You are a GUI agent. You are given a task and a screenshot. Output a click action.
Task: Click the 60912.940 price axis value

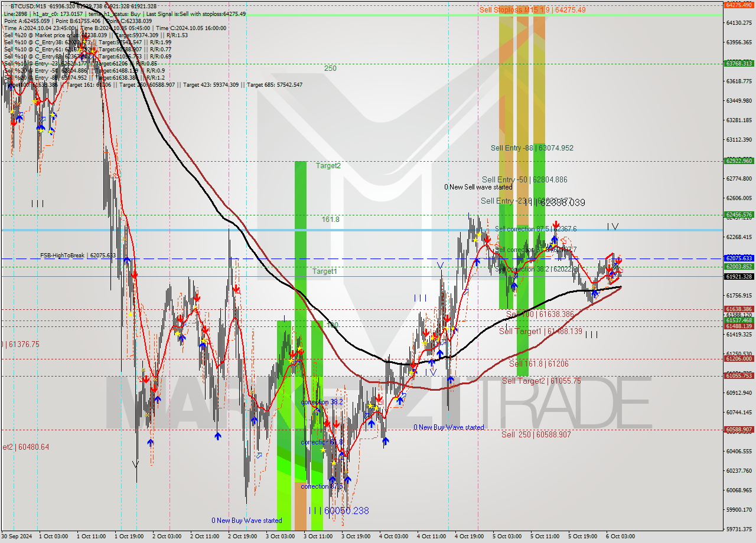point(739,393)
